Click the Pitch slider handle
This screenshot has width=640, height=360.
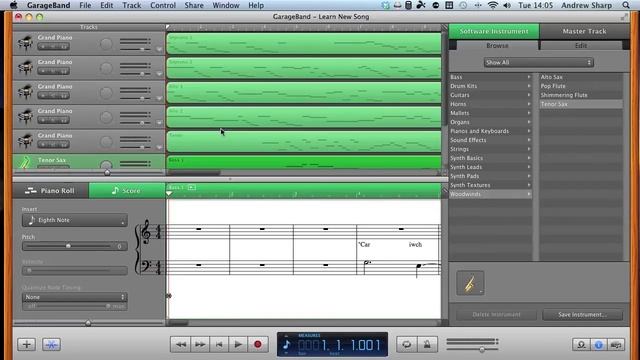68,246
